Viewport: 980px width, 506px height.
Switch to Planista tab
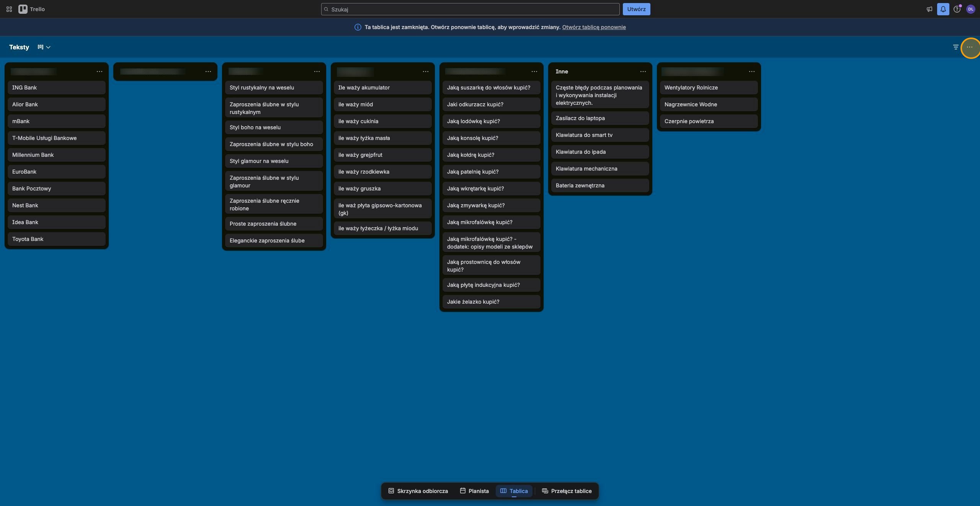(474, 491)
